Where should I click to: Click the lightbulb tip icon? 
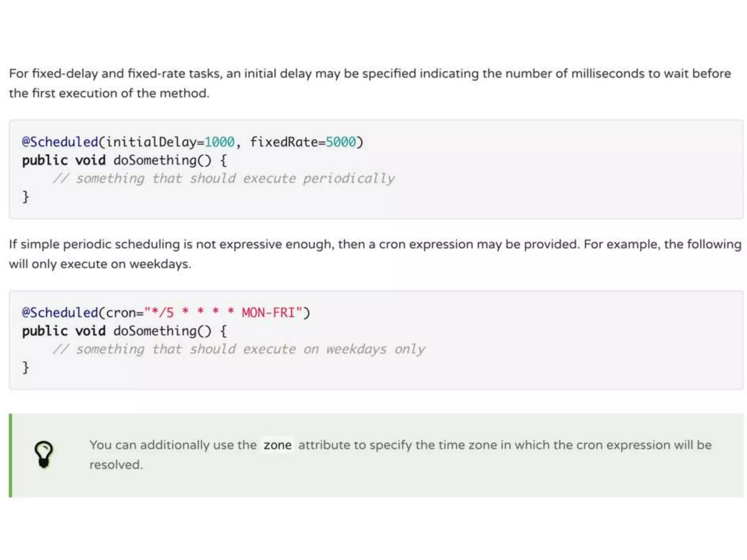[x=44, y=454]
